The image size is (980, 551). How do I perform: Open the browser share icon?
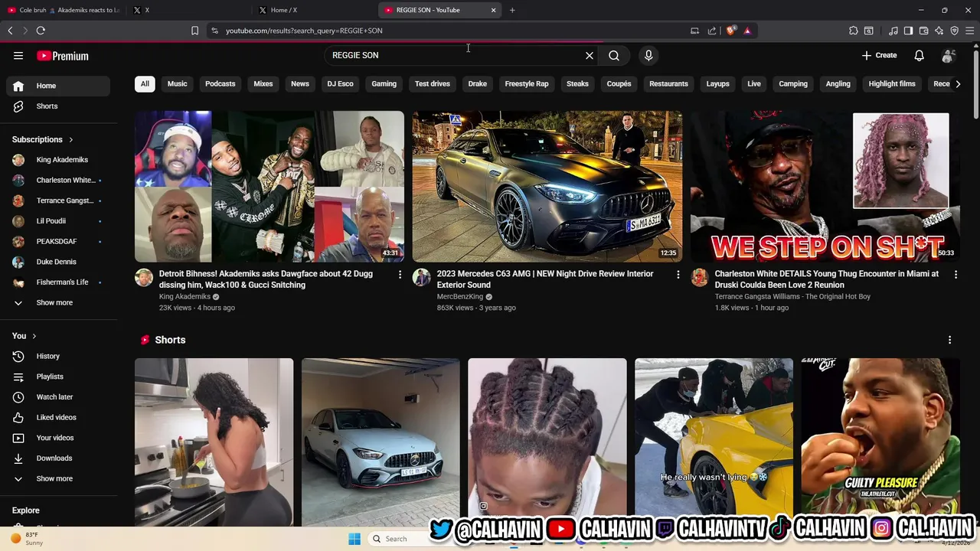point(712,31)
